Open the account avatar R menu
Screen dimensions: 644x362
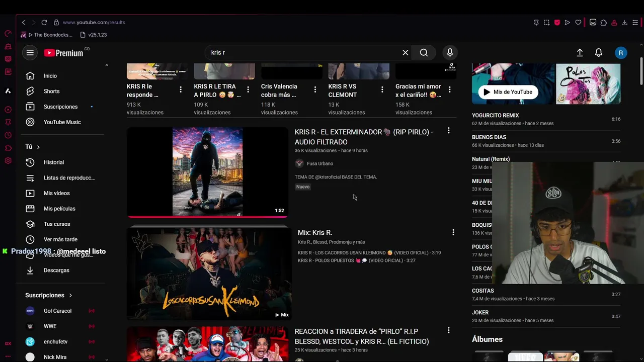point(621,53)
